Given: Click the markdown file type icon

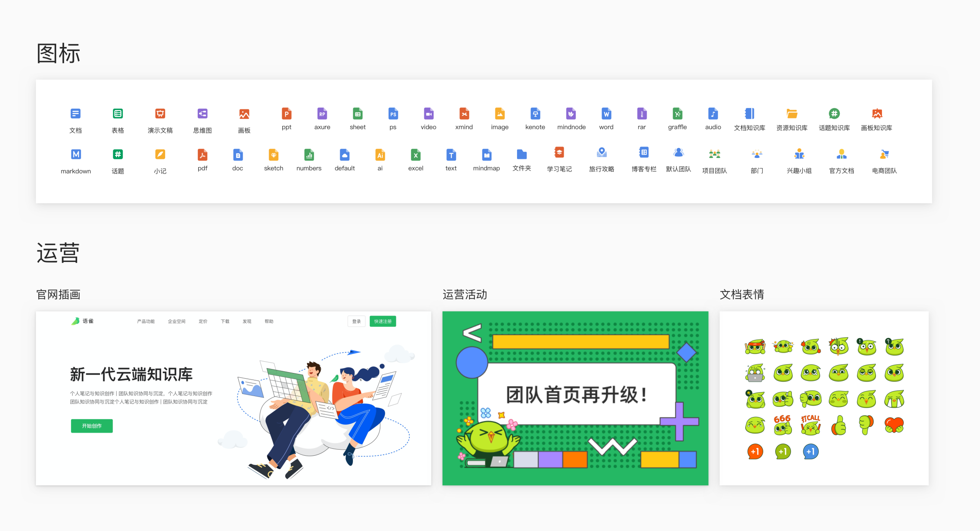Looking at the screenshot, I should point(76,155).
